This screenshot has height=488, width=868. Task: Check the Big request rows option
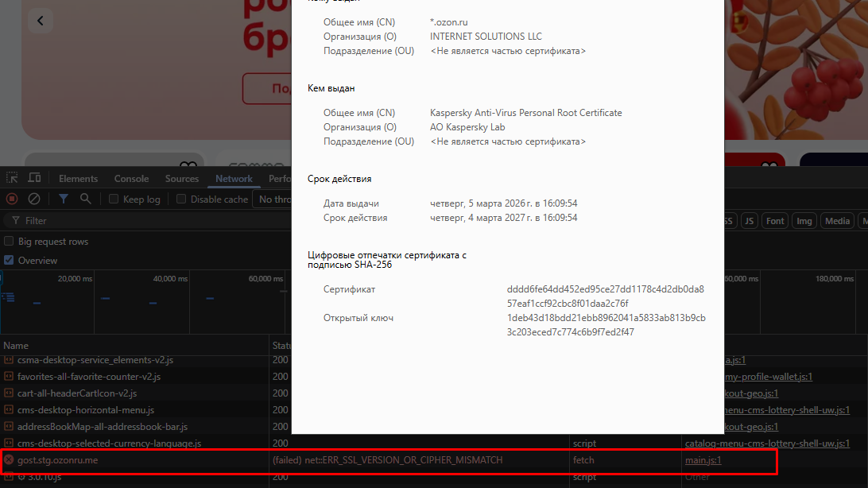9,242
